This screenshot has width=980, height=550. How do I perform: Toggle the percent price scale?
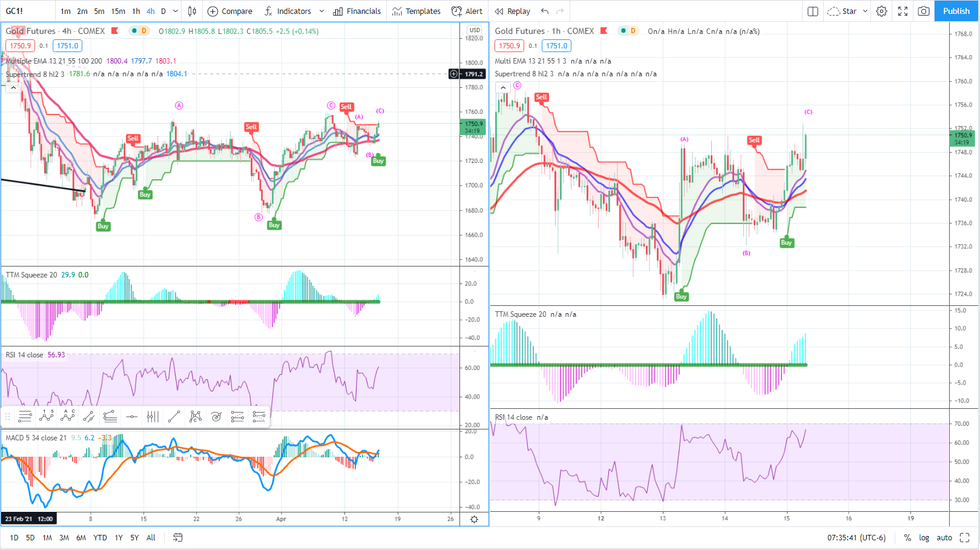click(x=907, y=537)
